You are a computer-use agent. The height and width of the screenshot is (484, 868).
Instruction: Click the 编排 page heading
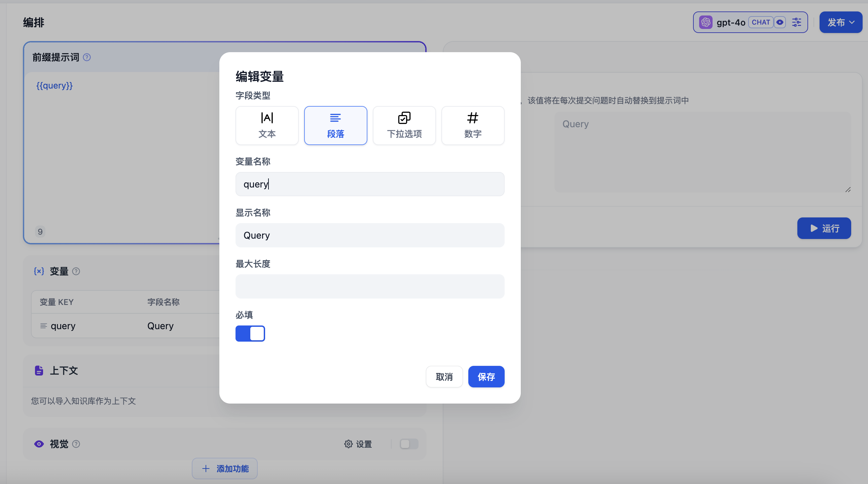[33, 22]
